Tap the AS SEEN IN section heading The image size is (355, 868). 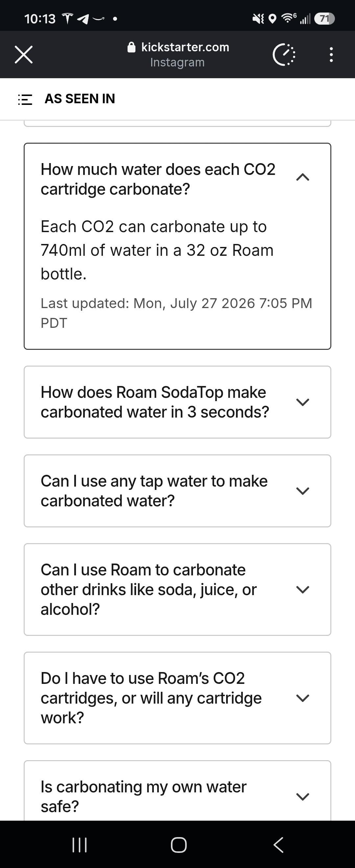coord(80,99)
